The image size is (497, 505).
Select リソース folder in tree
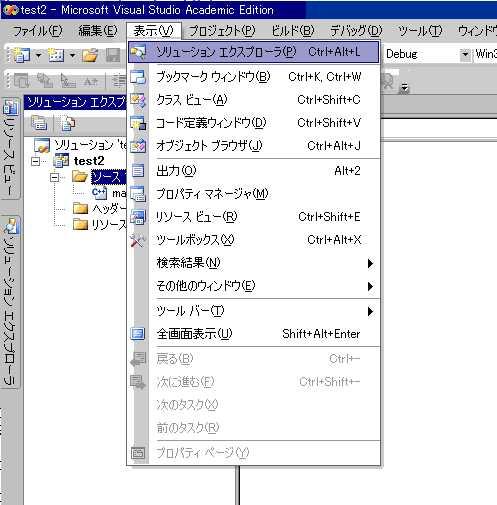[100, 225]
